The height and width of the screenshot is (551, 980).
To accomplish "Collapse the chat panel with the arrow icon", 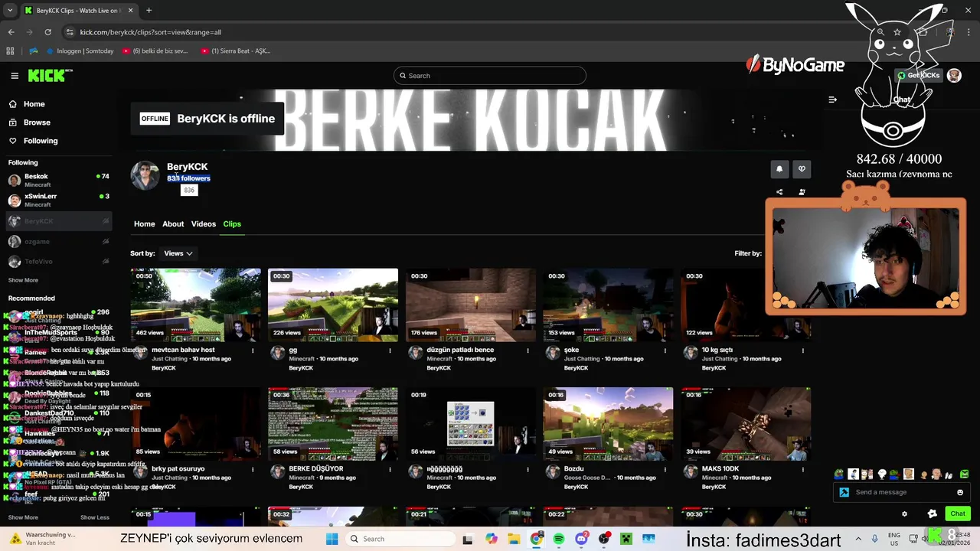I will coord(833,99).
